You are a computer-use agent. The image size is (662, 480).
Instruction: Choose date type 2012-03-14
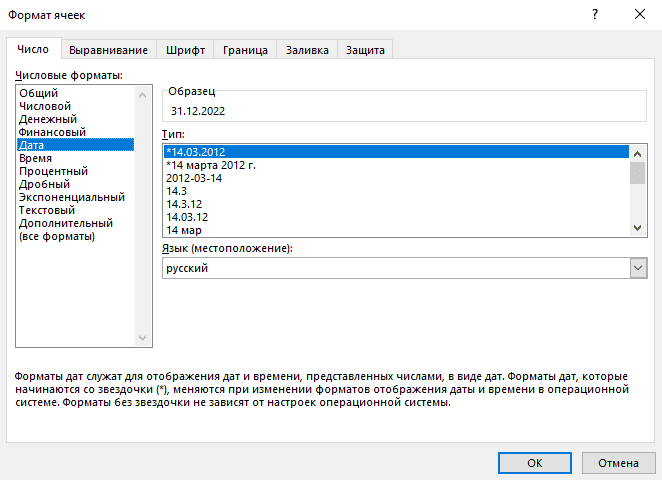(x=194, y=178)
